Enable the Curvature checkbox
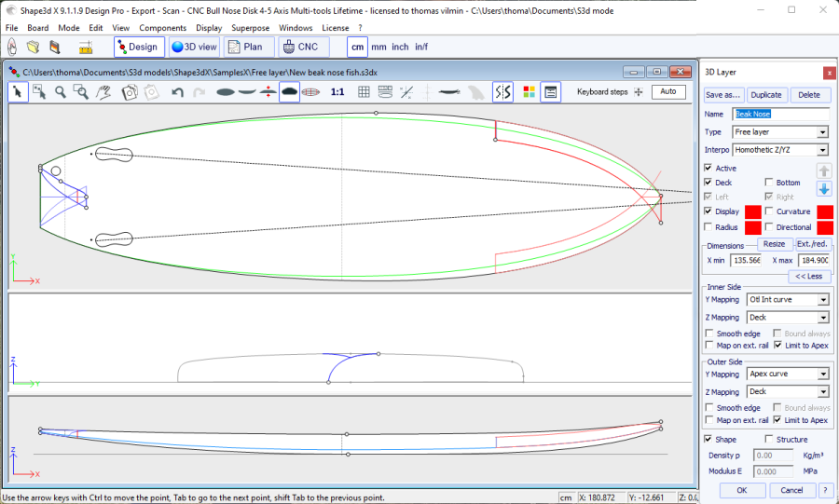The height and width of the screenshot is (504, 839). (769, 211)
